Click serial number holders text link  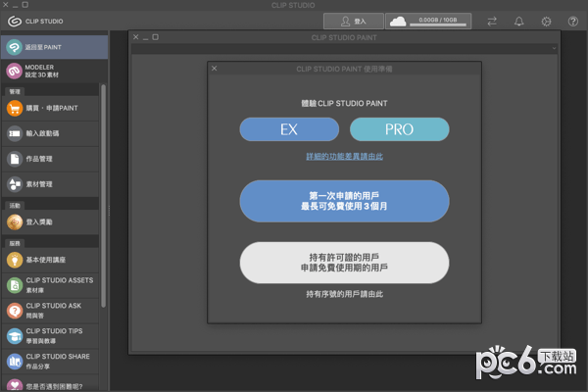click(345, 294)
